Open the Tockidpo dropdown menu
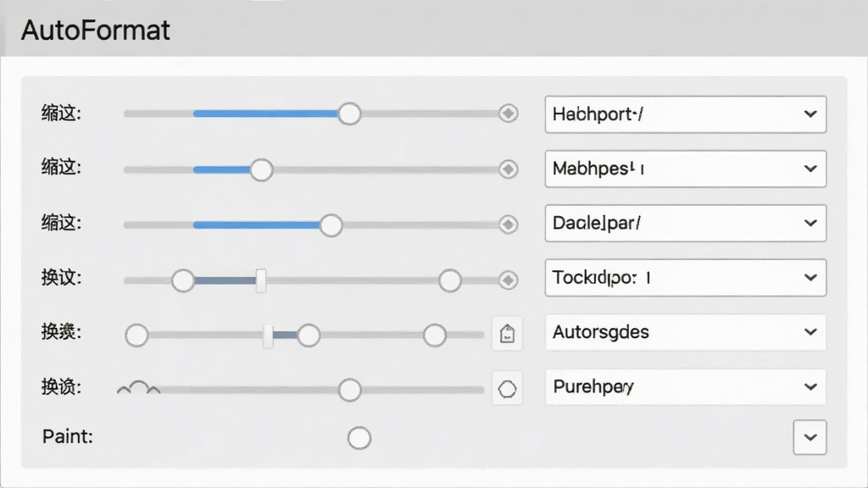This screenshot has height=488, width=868. (x=685, y=277)
